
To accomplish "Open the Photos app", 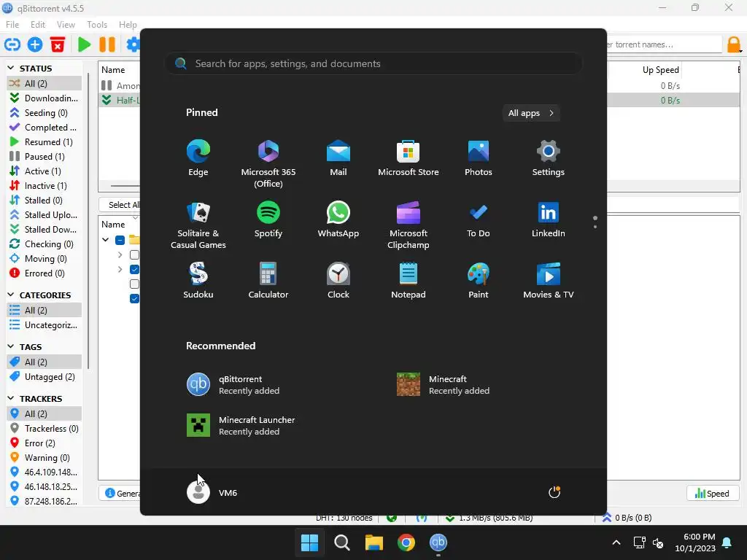I will point(479,158).
